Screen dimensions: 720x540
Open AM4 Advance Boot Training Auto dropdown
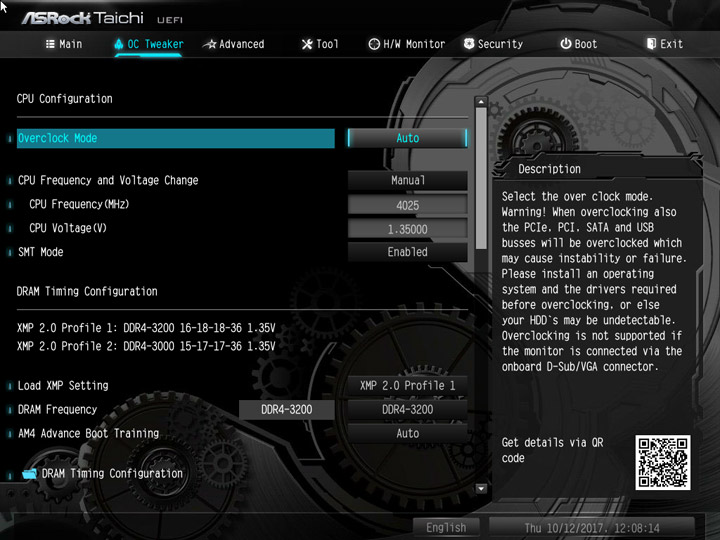click(x=407, y=433)
